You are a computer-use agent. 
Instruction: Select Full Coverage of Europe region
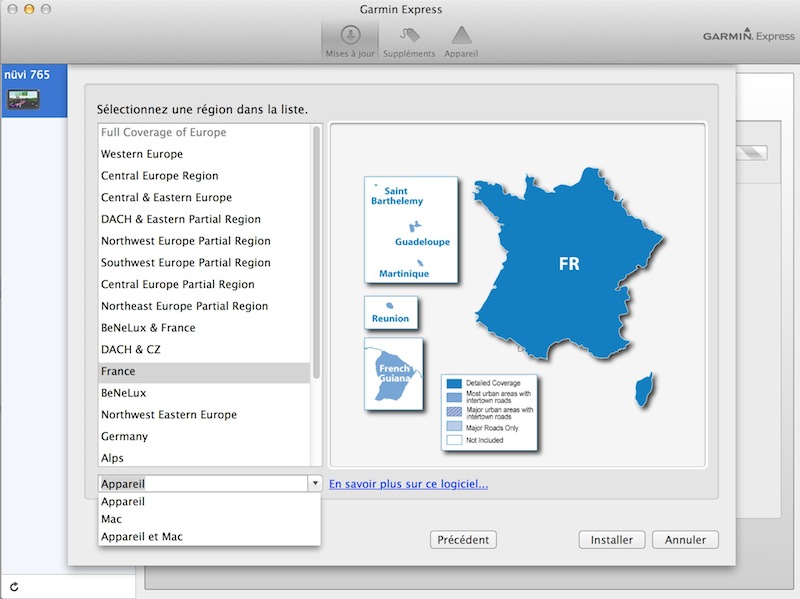coord(204,132)
